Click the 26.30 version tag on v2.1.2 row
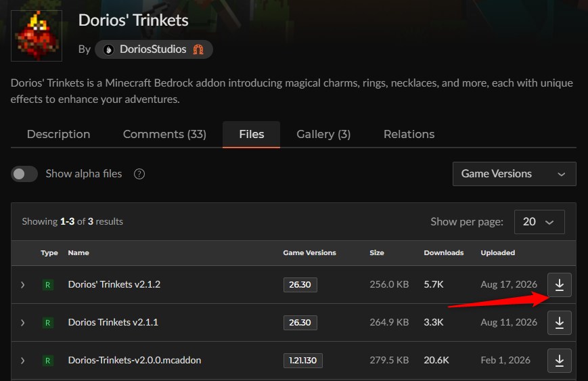This screenshot has height=381, width=588. click(300, 285)
